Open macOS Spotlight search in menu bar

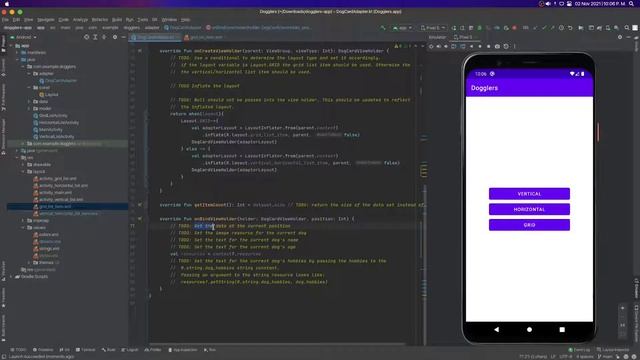coord(631,4)
